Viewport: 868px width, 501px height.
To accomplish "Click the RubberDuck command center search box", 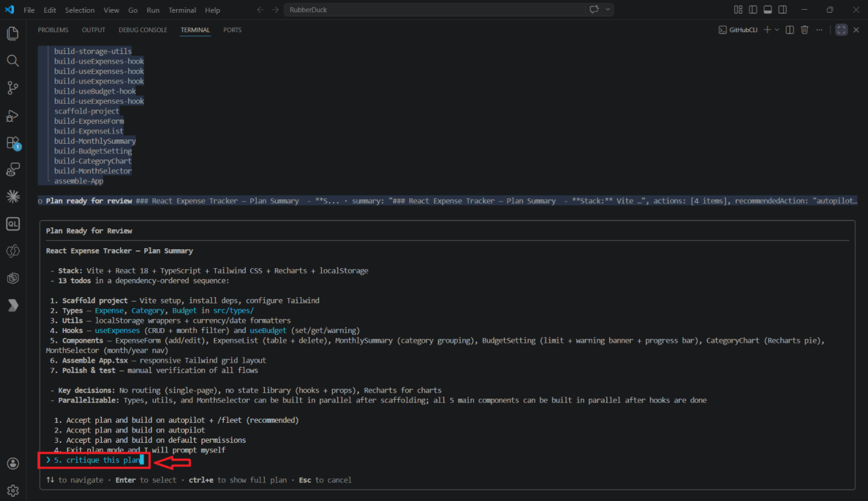I will pyautogui.click(x=433, y=10).
